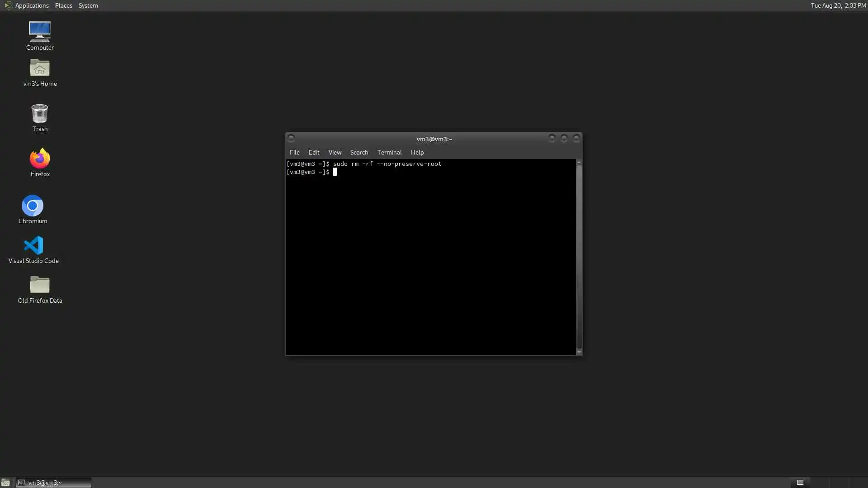This screenshot has width=868, height=488.
Task: Expand the Places menu in the top panel
Action: click(x=63, y=5)
